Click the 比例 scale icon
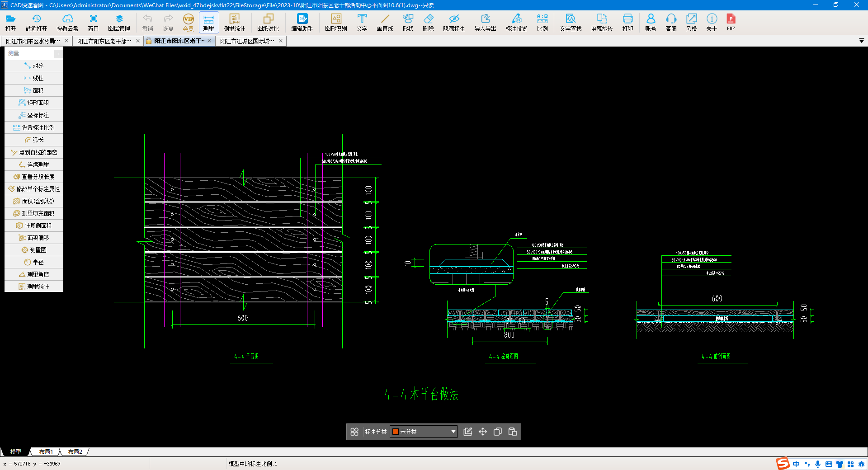Viewport: 868px width, 470px height. pos(542,22)
